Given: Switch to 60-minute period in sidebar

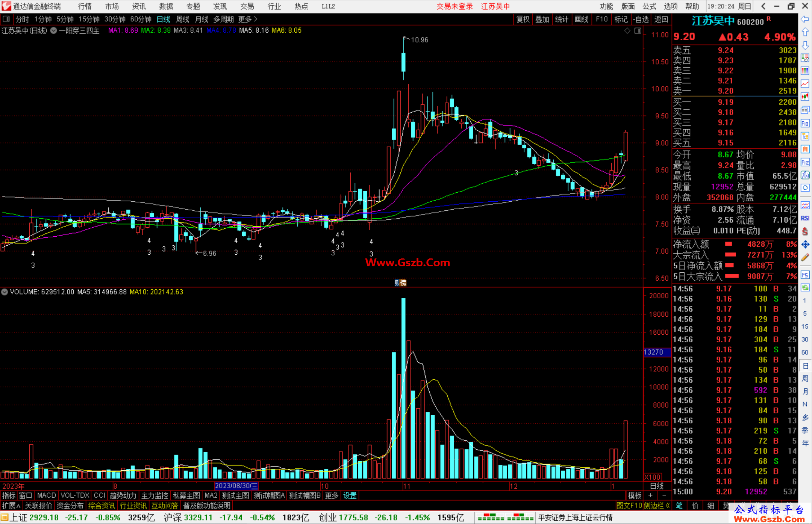Looking at the screenshot, I should coord(804,352).
